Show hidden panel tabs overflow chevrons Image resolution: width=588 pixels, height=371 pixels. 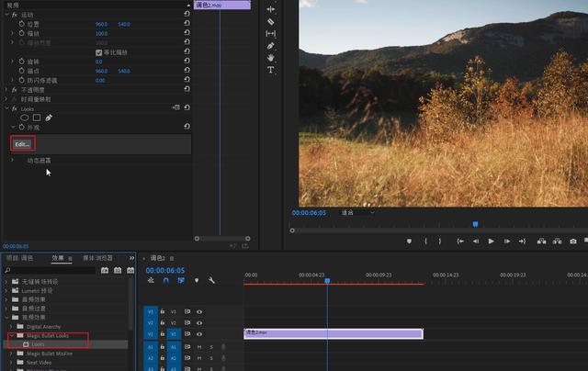coord(131,258)
